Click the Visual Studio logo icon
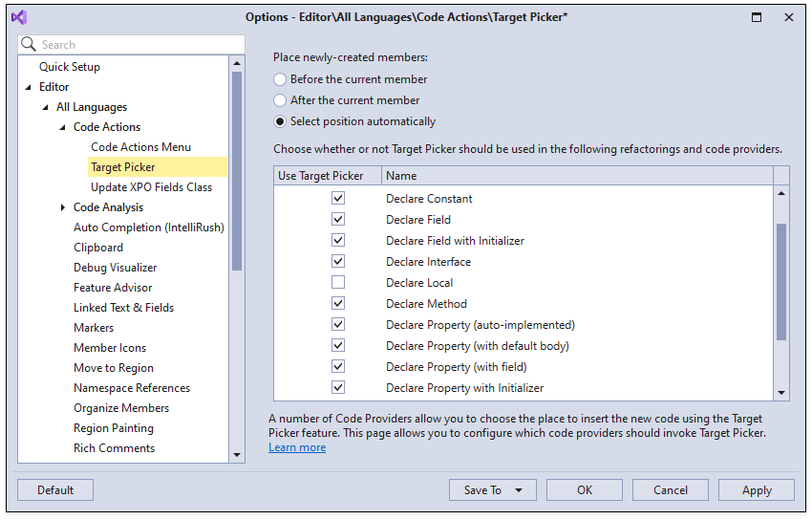 tap(19, 17)
